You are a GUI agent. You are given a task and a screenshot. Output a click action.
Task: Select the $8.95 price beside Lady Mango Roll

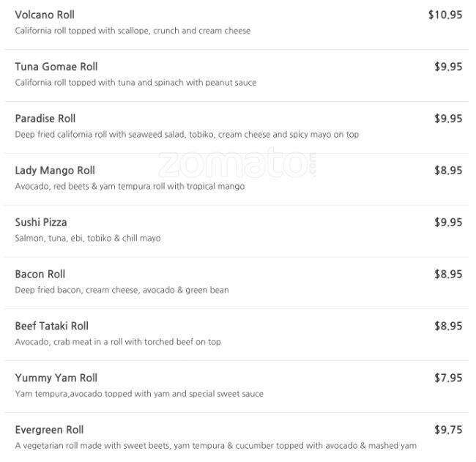448,171
